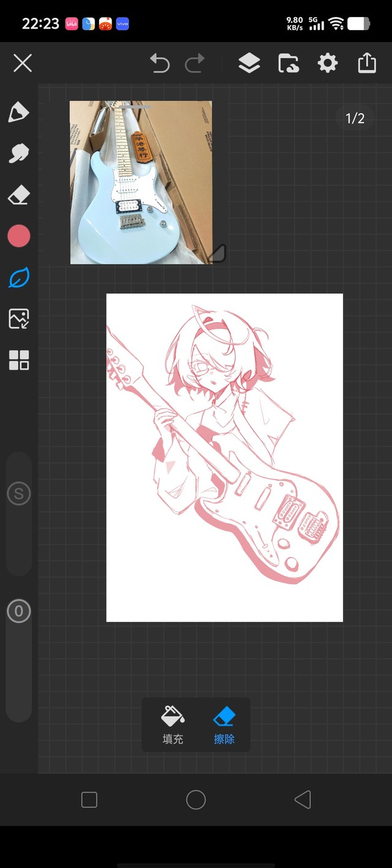
Task: Select the blue leaf fill tool
Action: pyautogui.click(x=18, y=277)
